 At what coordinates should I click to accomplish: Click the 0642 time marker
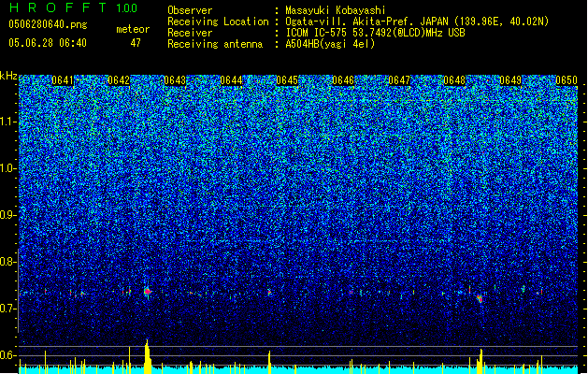point(119,80)
